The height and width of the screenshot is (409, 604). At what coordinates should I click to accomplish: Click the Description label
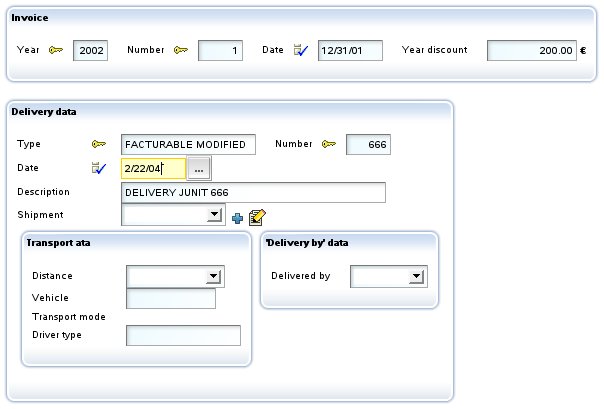(44, 192)
